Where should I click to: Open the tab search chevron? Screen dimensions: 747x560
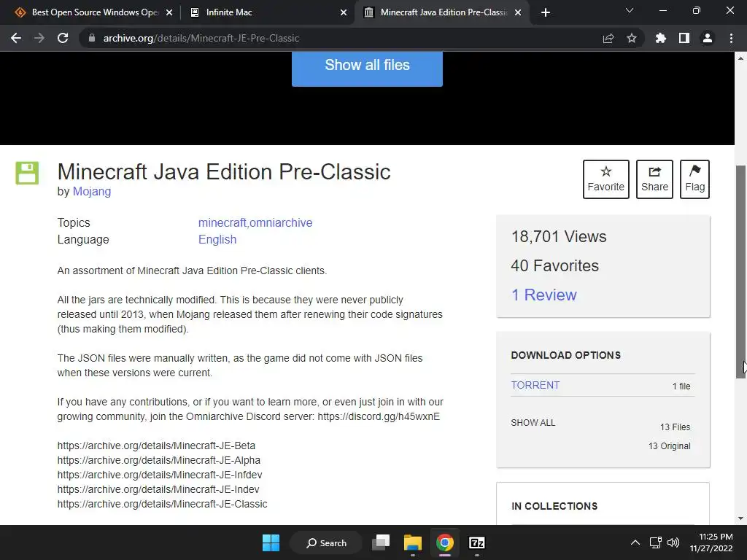click(x=630, y=10)
